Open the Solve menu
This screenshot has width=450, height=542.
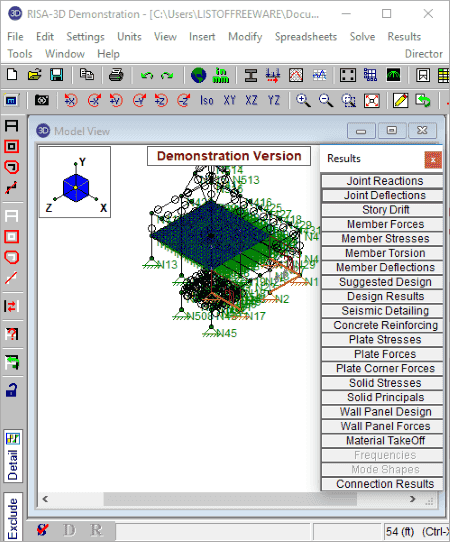(x=362, y=37)
